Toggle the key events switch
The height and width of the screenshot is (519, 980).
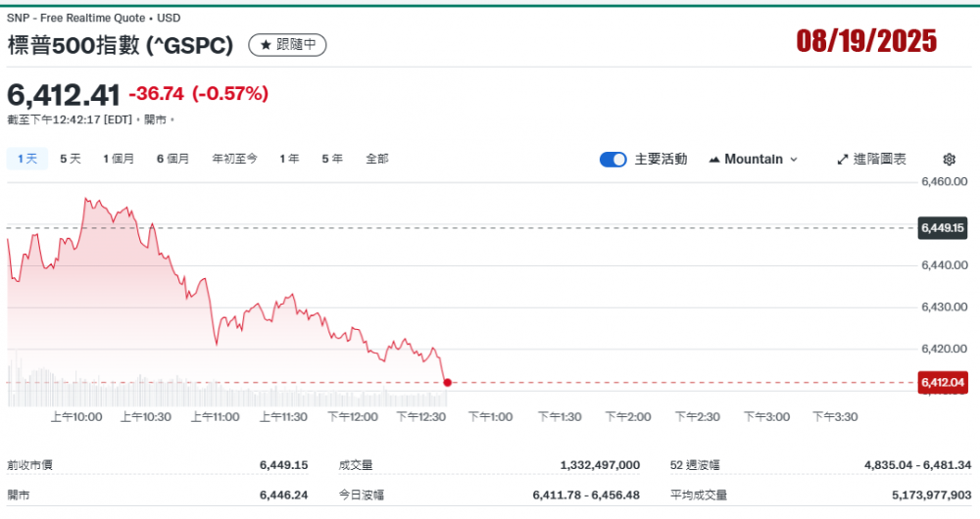coord(612,160)
